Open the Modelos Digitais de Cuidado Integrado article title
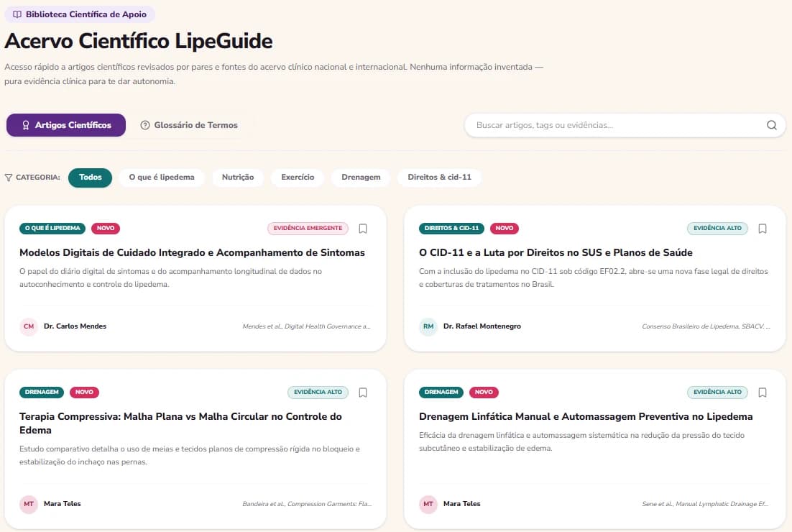 click(192, 252)
